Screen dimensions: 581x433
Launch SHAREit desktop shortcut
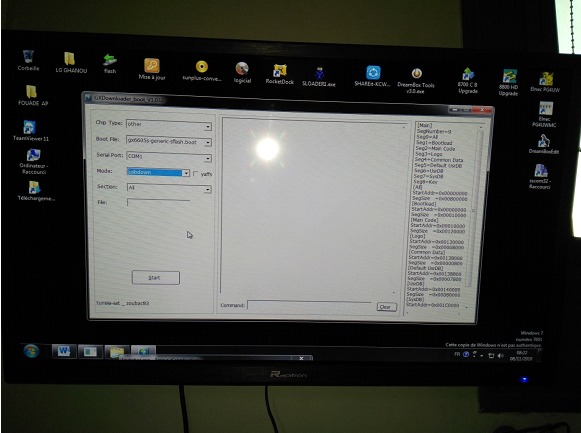click(x=372, y=76)
